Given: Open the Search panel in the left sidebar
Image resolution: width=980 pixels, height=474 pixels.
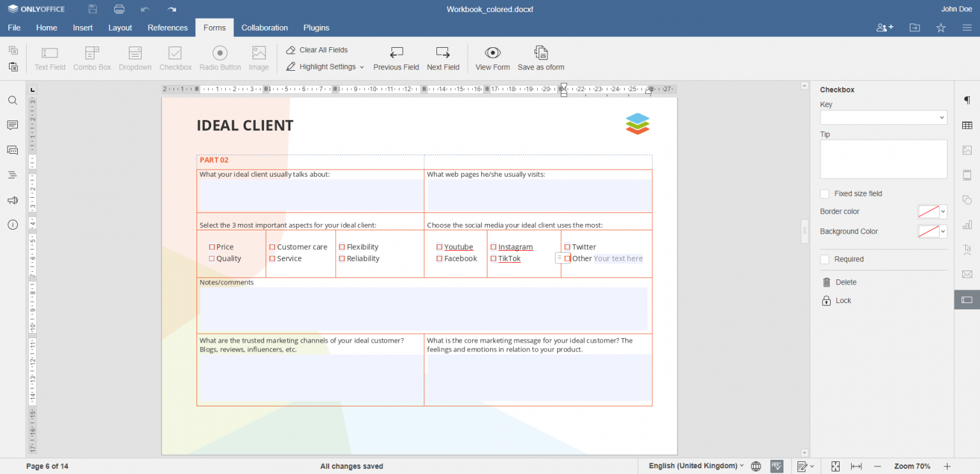Looking at the screenshot, I should click(12, 100).
